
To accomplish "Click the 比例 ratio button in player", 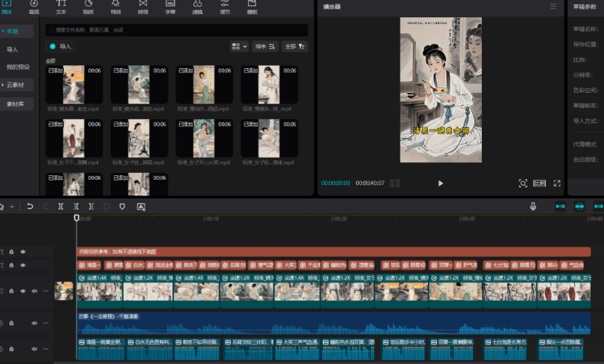I will 540,183.
